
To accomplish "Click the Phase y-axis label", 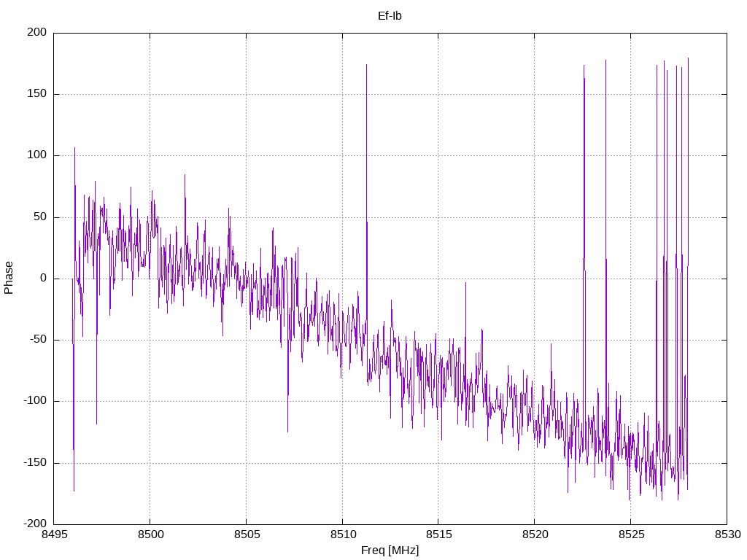I will click(9, 278).
